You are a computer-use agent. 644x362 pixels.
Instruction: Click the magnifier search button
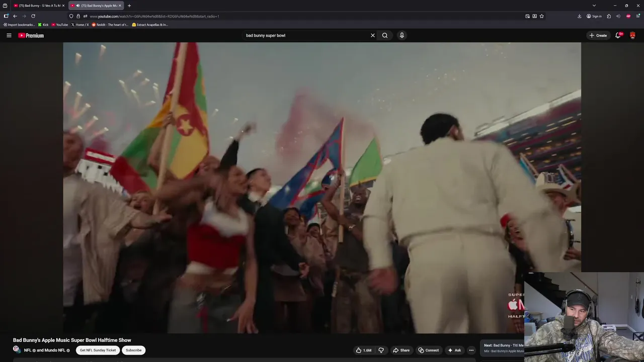[x=385, y=35]
